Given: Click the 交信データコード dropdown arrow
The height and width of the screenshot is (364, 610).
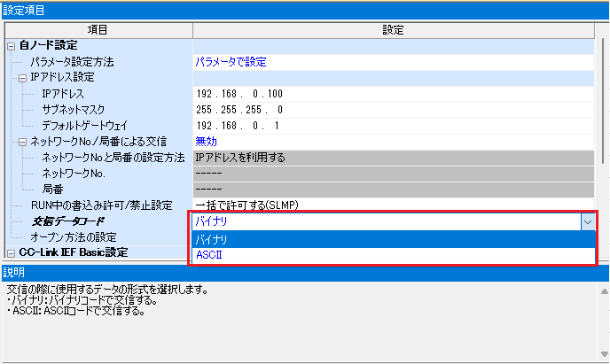Looking at the screenshot, I should click(x=588, y=222).
